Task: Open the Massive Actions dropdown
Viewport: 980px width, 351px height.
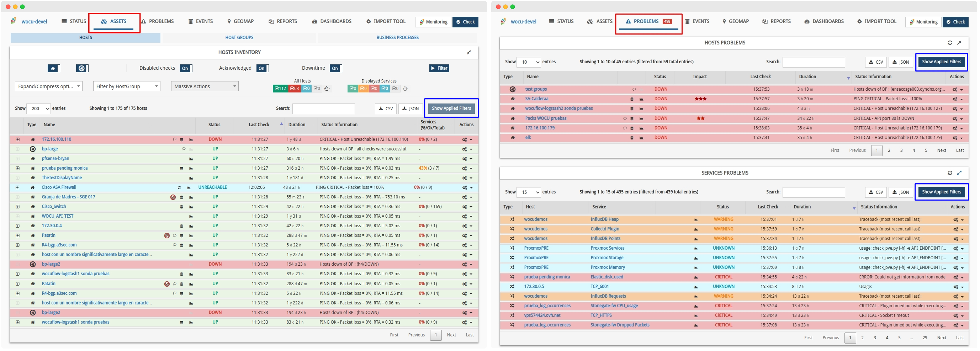Action: click(205, 86)
